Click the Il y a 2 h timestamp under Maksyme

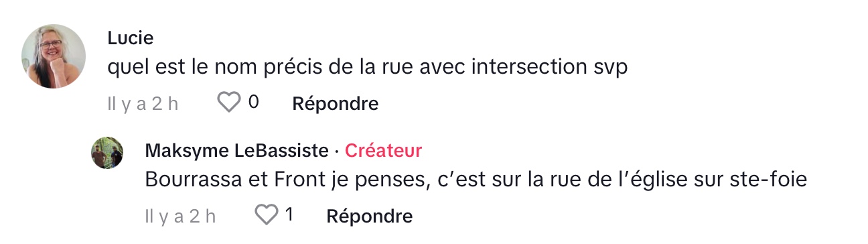tap(180, 217)
